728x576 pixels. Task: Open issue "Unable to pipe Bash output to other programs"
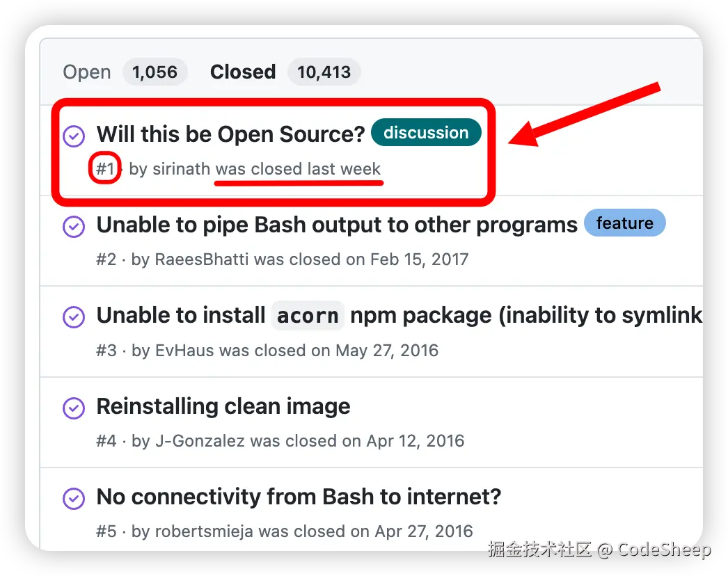pyautogui.click(x=337, y=225)
